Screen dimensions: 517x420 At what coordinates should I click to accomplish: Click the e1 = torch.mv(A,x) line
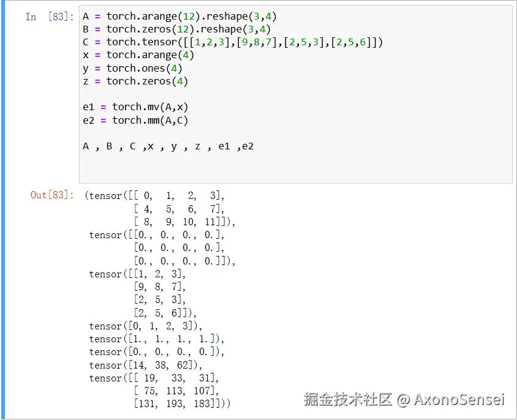(135, 107)
